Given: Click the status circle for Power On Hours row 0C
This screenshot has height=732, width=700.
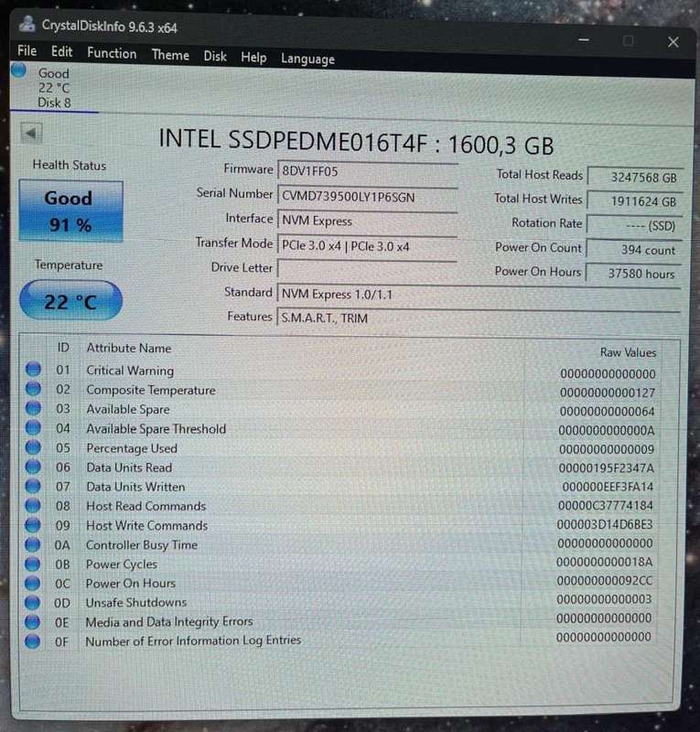Looking at the screenshot, I should [x=32, y=583].
